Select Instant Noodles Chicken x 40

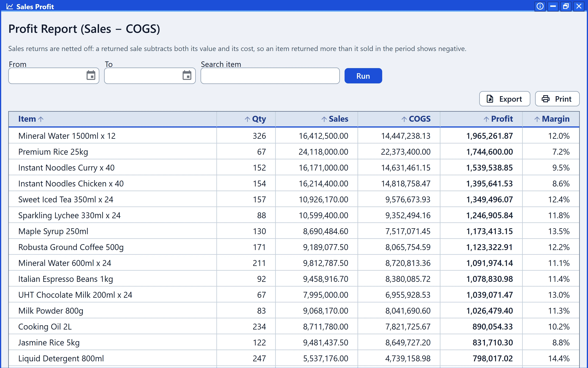71,184
